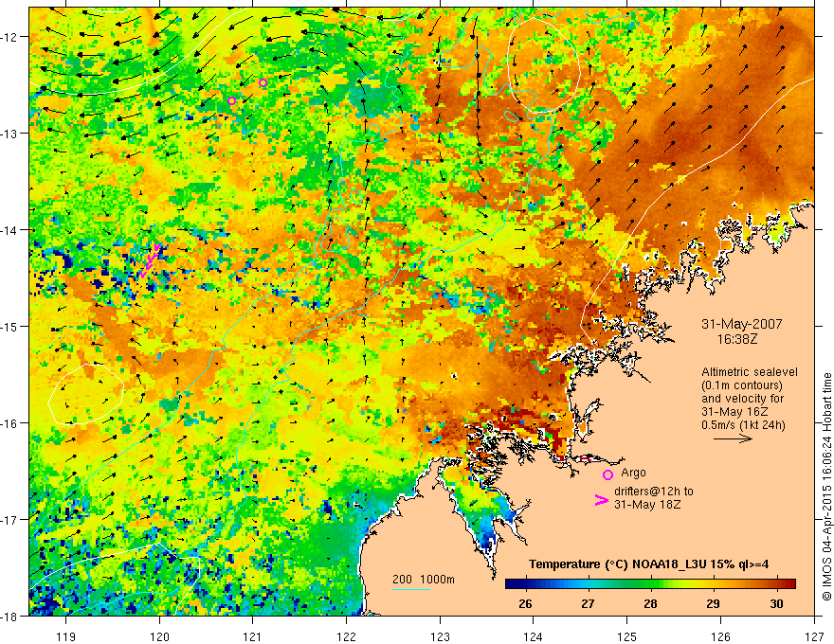Click the longitude axis label 119
Viewport: 834px width, 644px height.
click(66, 636)
